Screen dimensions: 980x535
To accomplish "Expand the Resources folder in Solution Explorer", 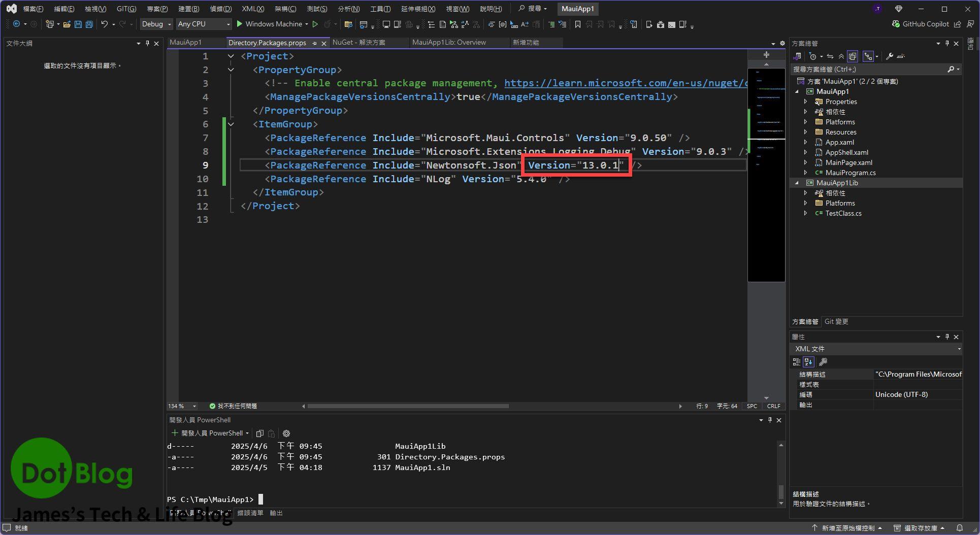I will (805, 132).
